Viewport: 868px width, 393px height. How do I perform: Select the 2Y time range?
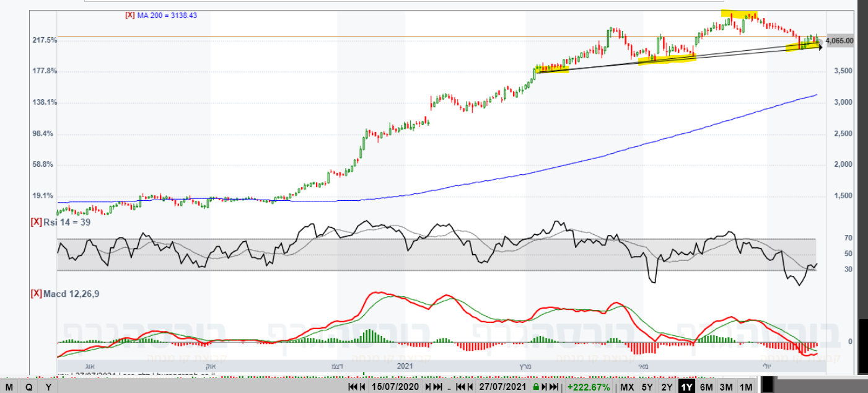point(667,387)
